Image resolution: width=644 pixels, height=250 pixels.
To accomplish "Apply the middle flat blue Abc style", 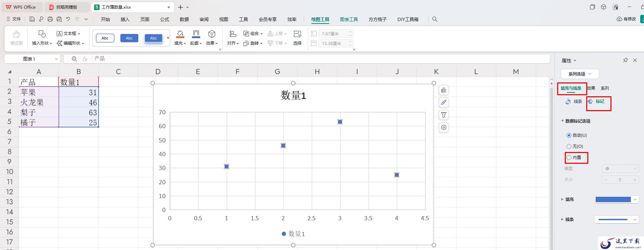I will pyautogui.click(x=129, y=38).
